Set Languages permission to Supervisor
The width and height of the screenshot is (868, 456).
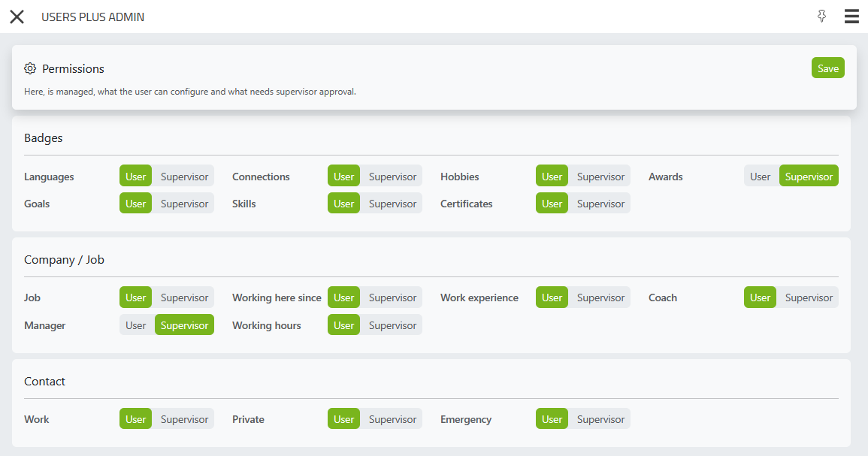point(184,177)
